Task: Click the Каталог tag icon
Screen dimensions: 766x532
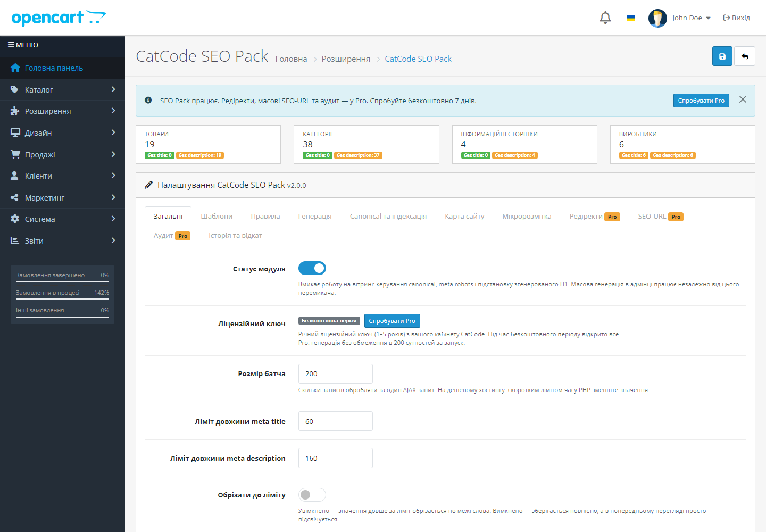Action: coord(15,89)
